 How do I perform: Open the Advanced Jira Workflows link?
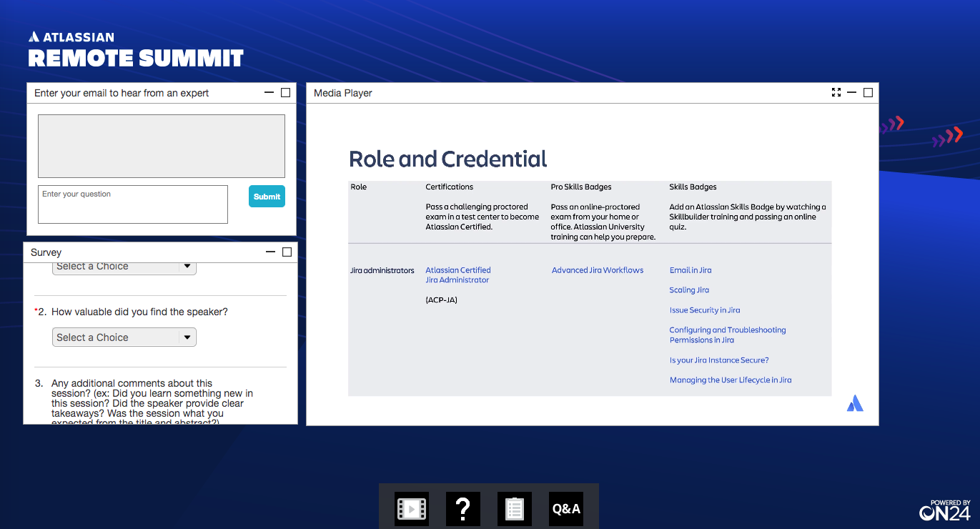[598, 270]
